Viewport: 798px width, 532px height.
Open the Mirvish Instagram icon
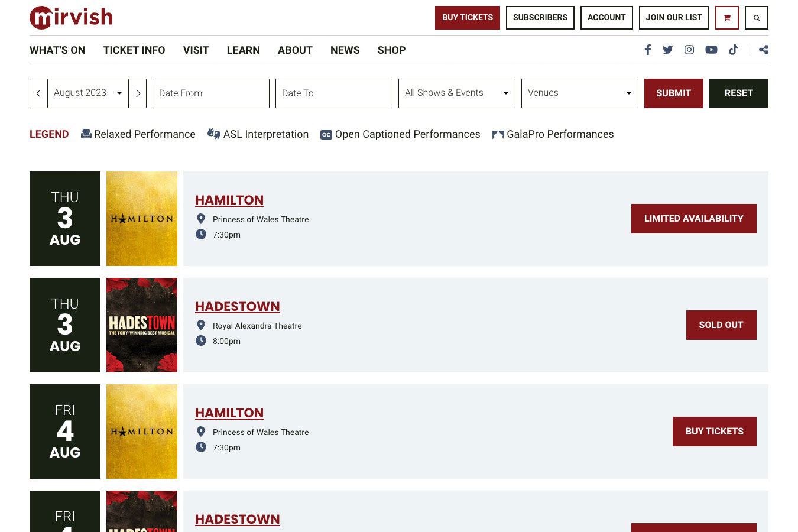(x=689, y=50)
